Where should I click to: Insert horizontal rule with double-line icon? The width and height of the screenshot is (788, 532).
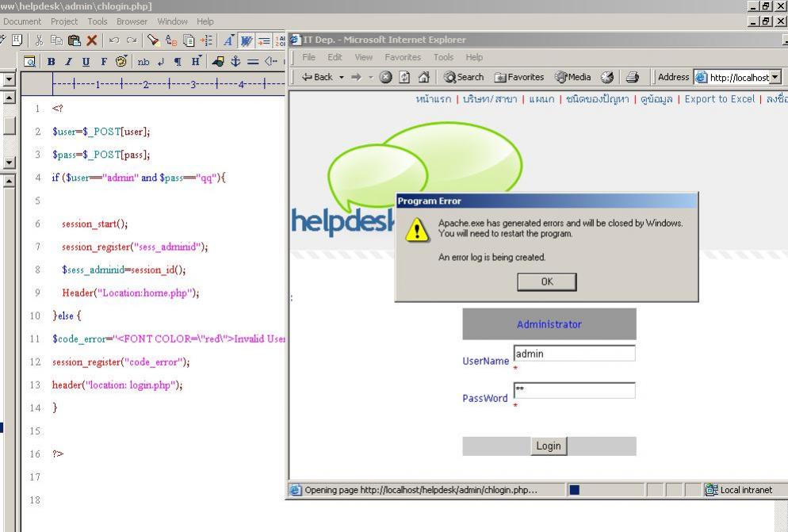(x=253, y=61)
